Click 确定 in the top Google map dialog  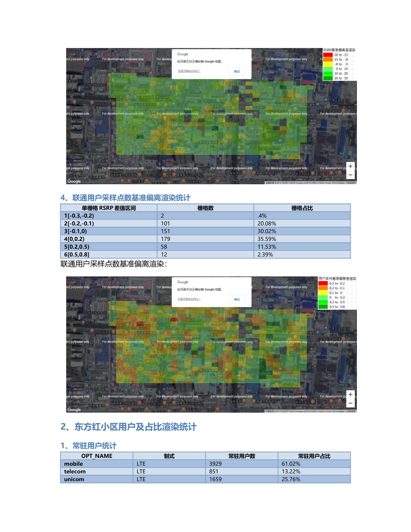pos(237,71)
